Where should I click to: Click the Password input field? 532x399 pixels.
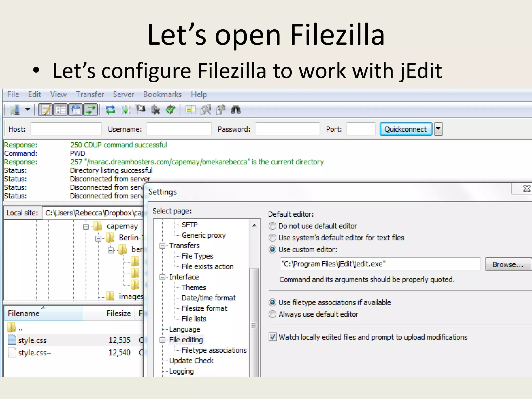tap(287, 129)
